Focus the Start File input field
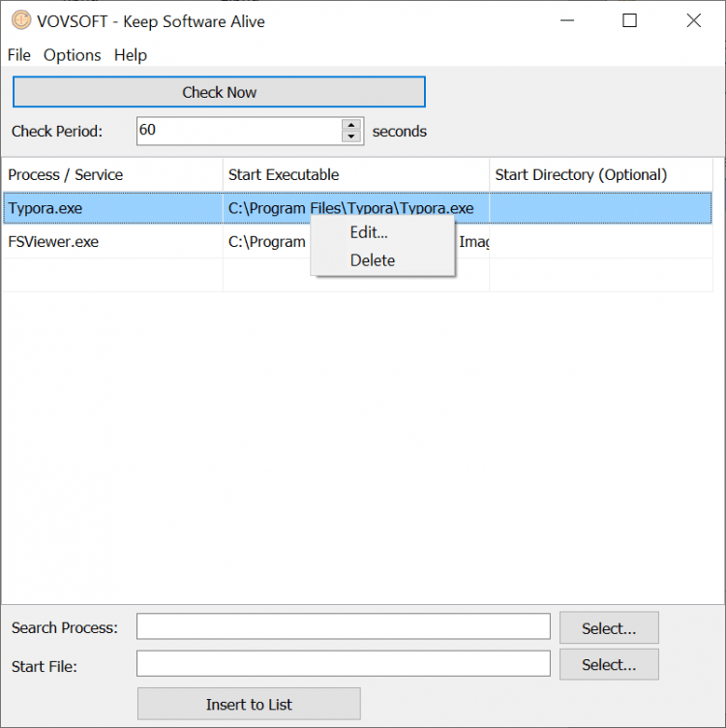Screen dimensions: 726x728 pos(344,663)
